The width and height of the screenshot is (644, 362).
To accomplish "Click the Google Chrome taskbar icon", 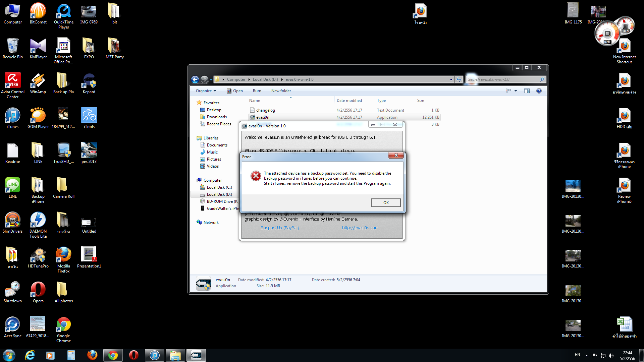I will tap(113, 355).
